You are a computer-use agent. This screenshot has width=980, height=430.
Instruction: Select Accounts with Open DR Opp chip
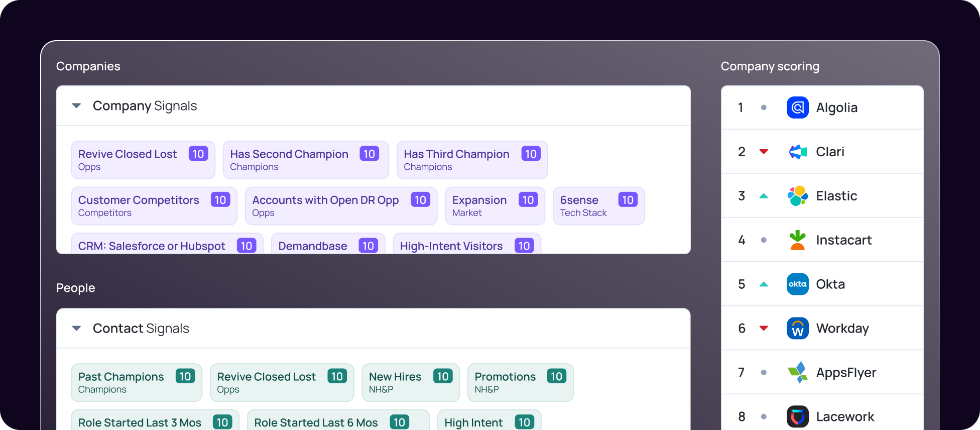341,206
